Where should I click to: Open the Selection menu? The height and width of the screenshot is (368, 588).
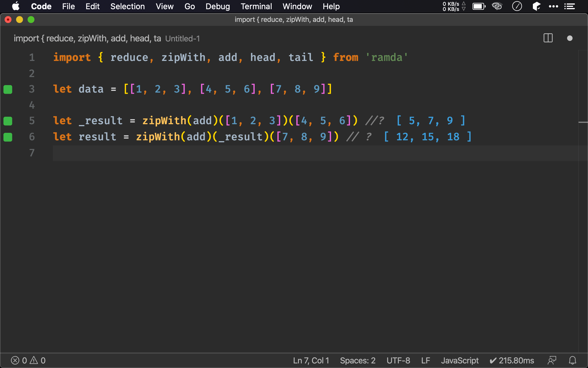pyautogui.click(x=127, y=6)
